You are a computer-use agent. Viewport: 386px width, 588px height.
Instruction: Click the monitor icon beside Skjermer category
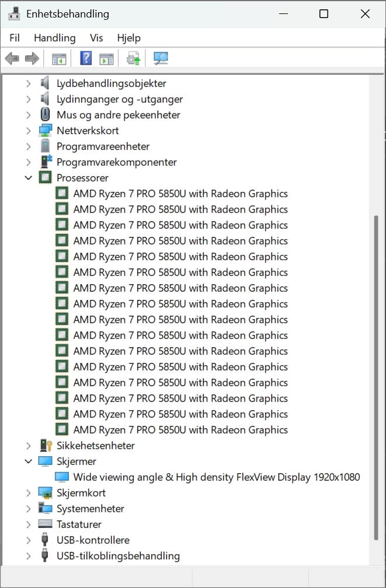[45, 461]
